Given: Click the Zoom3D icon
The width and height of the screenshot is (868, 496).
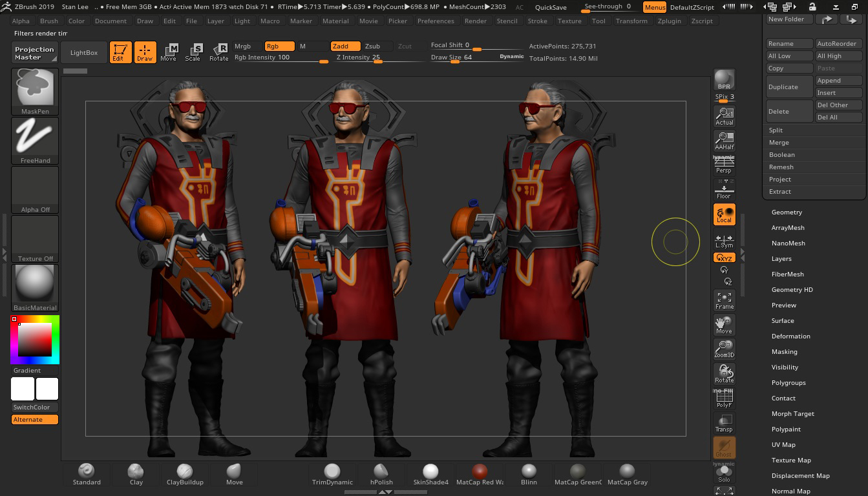Looking at the screenshot, I should (x=724, y=349).
